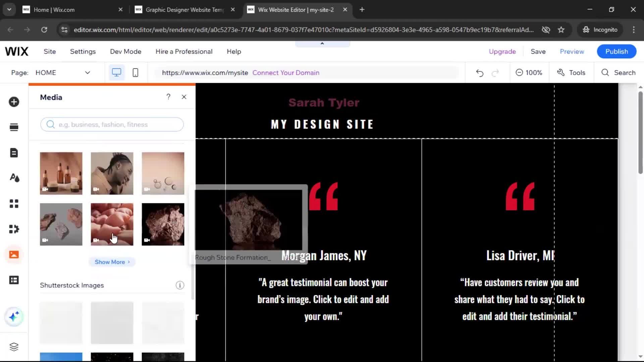This screenshot has width=644, height=362.
Task: Open the Pages & Menu sidebar icon
Action: 14,153
